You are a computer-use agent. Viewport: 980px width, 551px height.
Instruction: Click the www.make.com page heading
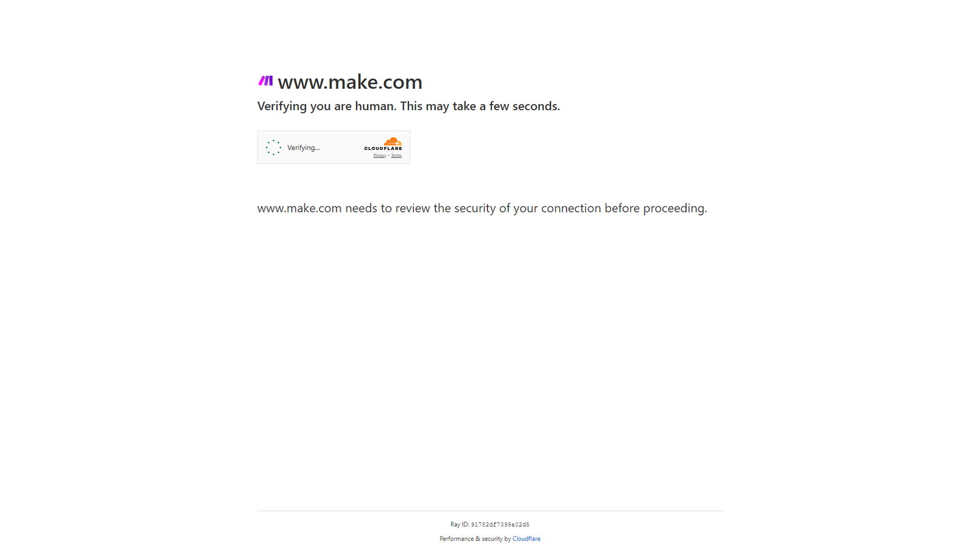point(350,81)
